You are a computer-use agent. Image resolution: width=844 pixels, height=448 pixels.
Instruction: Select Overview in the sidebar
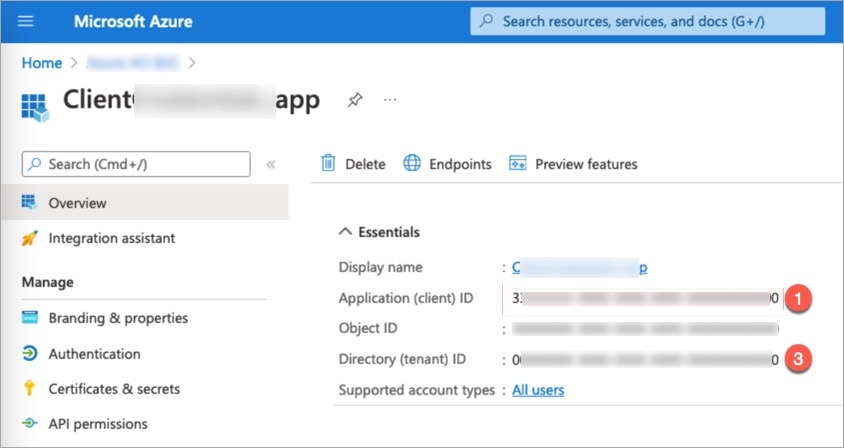(77, 203)
